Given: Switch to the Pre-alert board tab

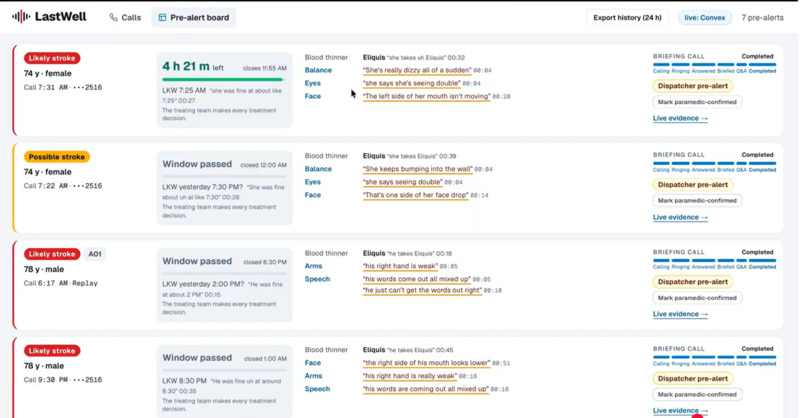Looking at the screenshot, I should click(x=193, y=17).
